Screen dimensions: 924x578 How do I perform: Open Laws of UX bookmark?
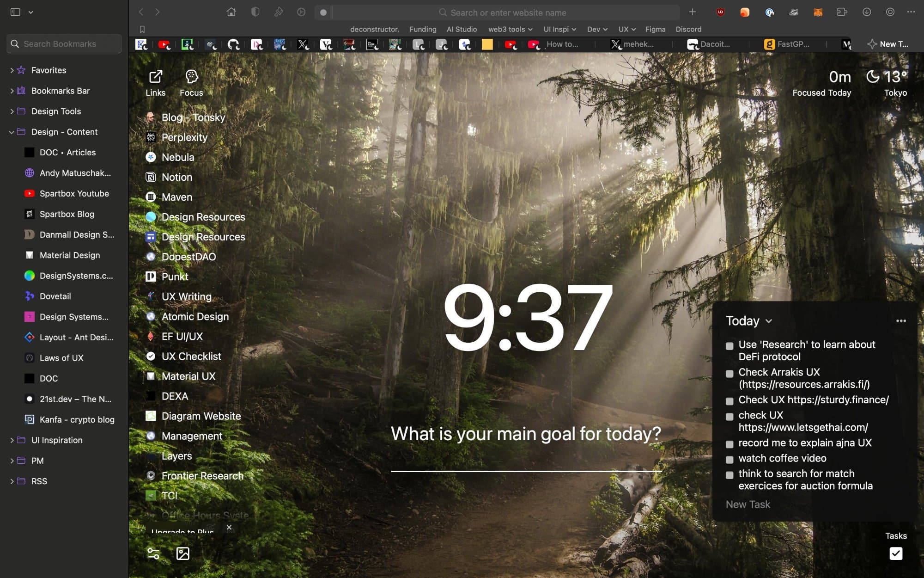pos(61,358)
